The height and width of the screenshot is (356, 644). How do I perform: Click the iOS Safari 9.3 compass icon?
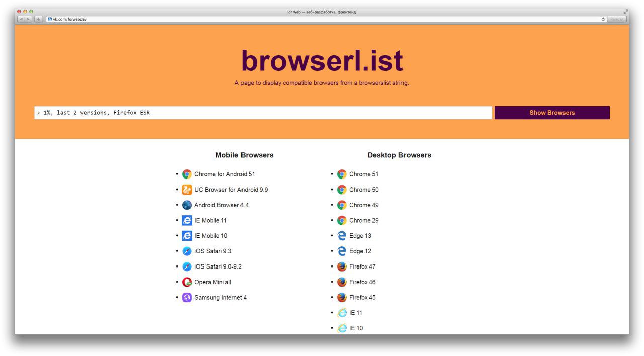pyautogui.click(x=187, y=251)
